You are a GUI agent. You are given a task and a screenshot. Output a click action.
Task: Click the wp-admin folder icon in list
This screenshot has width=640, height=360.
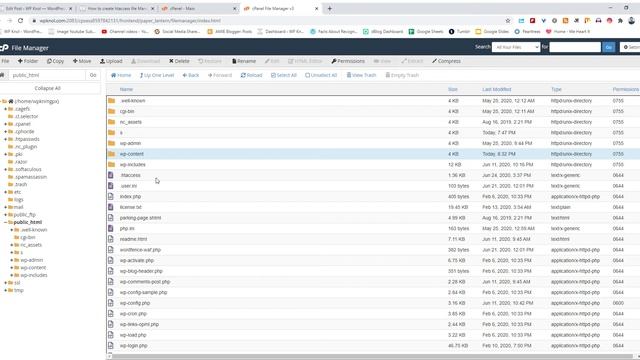pyautogui.click(x=111, y=143)
